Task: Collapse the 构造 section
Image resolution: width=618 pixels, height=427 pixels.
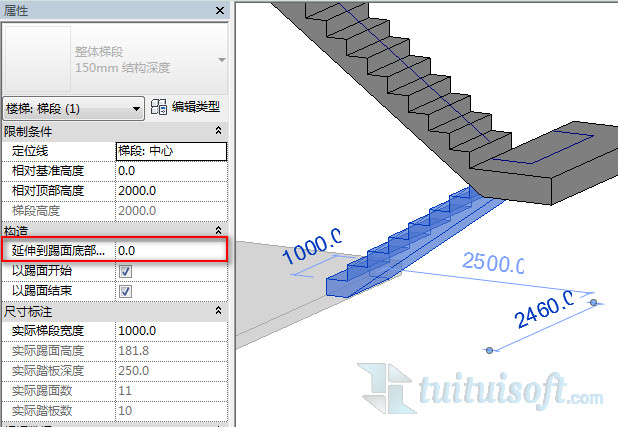Action: 218,230
